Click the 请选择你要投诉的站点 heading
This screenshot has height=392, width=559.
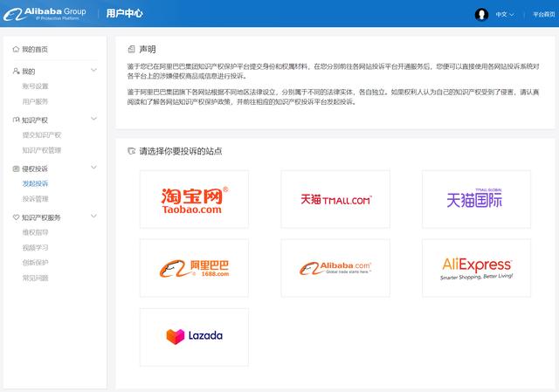181,151
